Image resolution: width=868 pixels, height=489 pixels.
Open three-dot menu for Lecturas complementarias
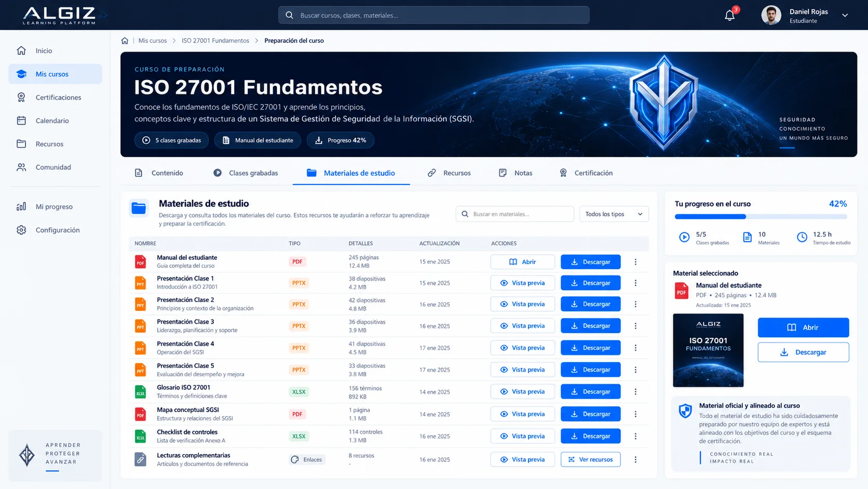tap(635, 459)
